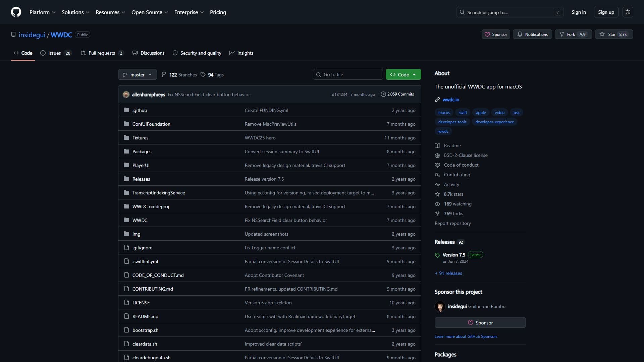Click the Sponsor button in the repo header
This screenshot has height=362, width=644.
[496, 35]
